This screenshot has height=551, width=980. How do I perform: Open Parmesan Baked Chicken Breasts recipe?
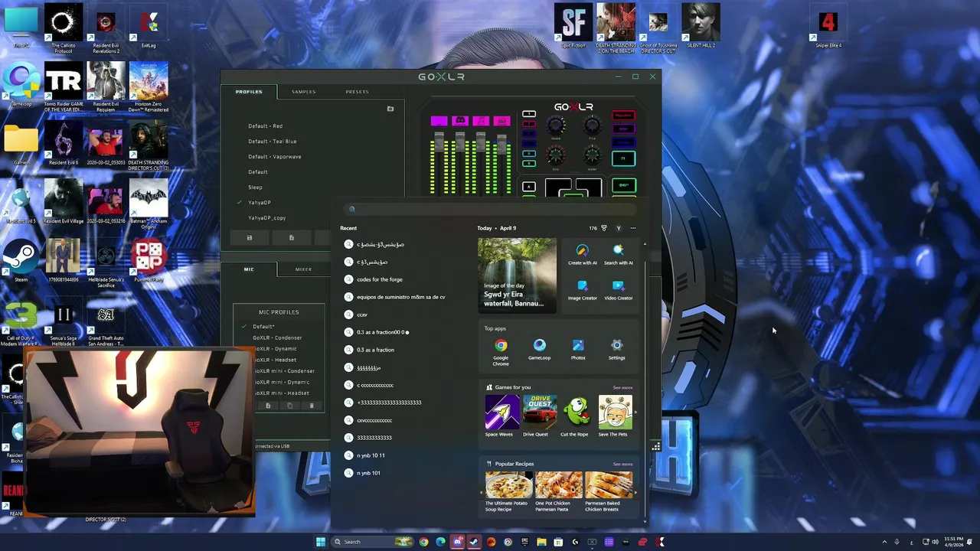click(609, 491)
